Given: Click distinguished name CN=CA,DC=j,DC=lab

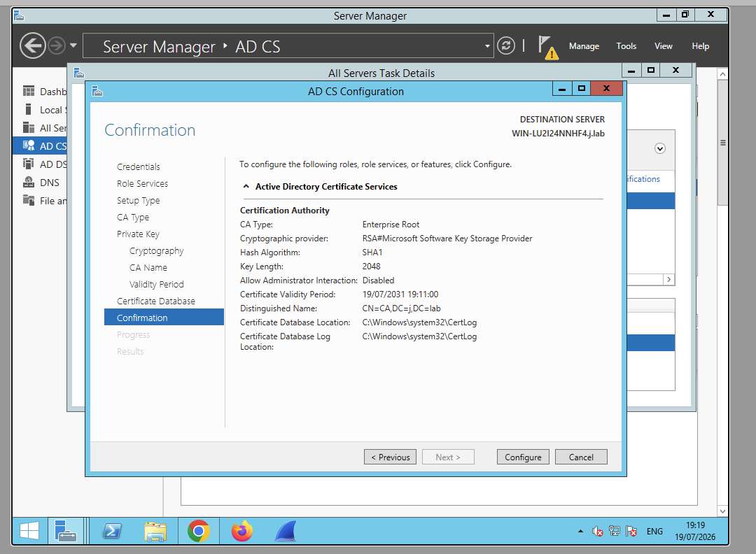Looking at the screenshot, I should click(402, 308).
